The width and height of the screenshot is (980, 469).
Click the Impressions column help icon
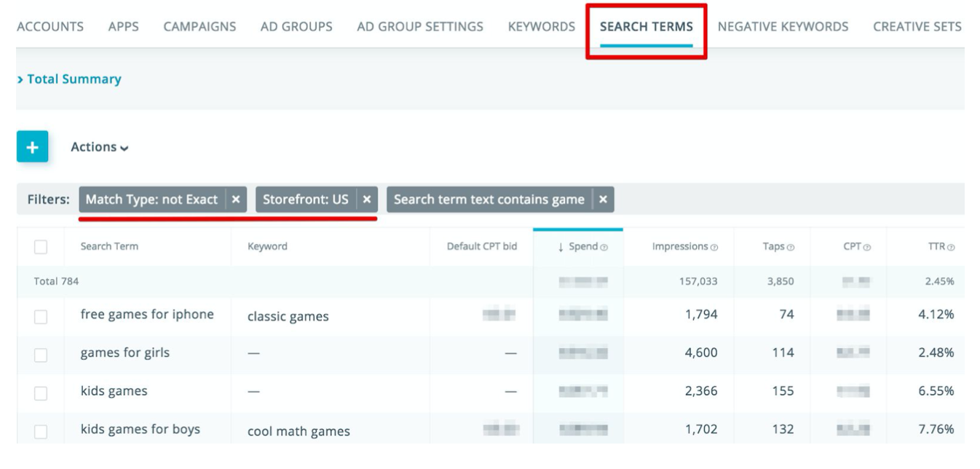coord(714,248)
